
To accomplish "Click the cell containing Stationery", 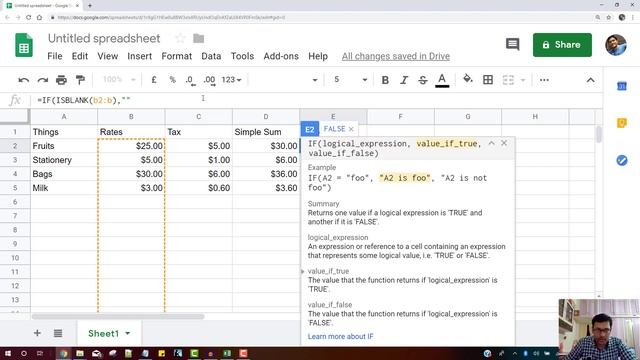I will pyautogui.click(x=64, y=160).
